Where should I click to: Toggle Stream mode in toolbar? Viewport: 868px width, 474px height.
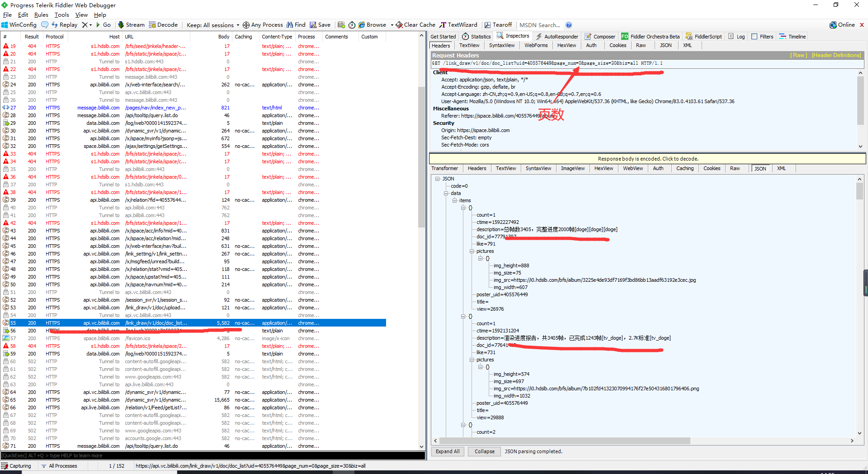click(132, 25)
